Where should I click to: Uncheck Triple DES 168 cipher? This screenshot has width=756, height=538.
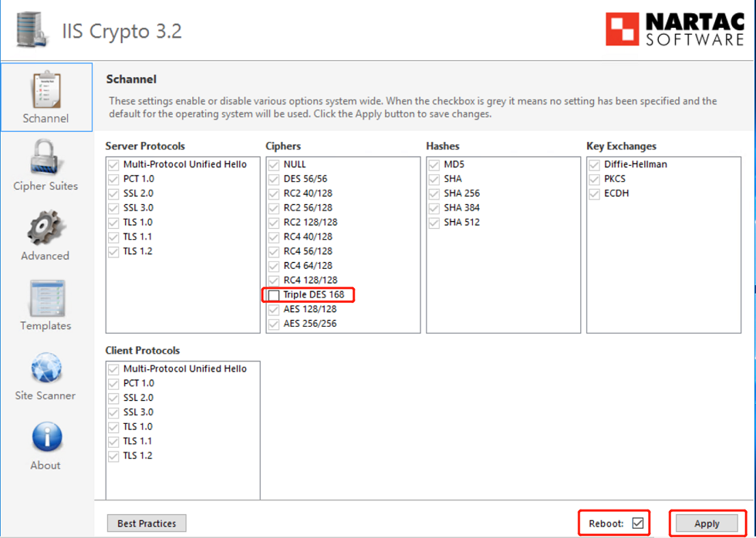tap(274, 294)
